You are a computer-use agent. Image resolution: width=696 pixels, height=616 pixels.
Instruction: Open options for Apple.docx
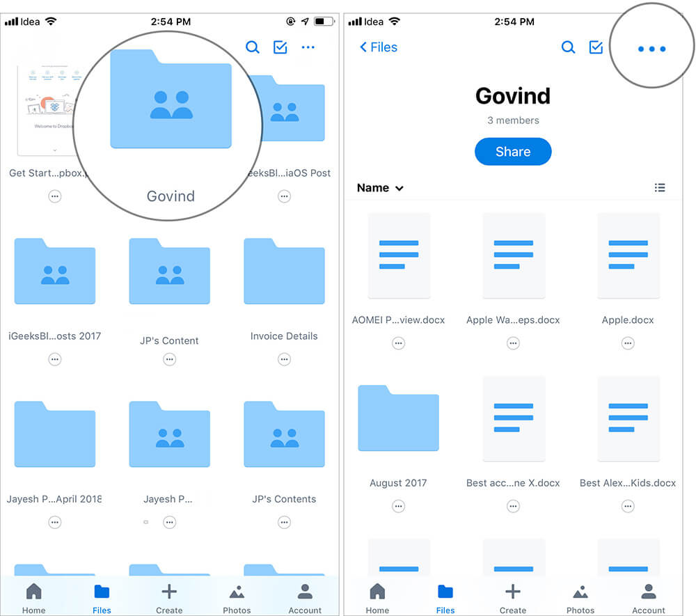[628, 343]
